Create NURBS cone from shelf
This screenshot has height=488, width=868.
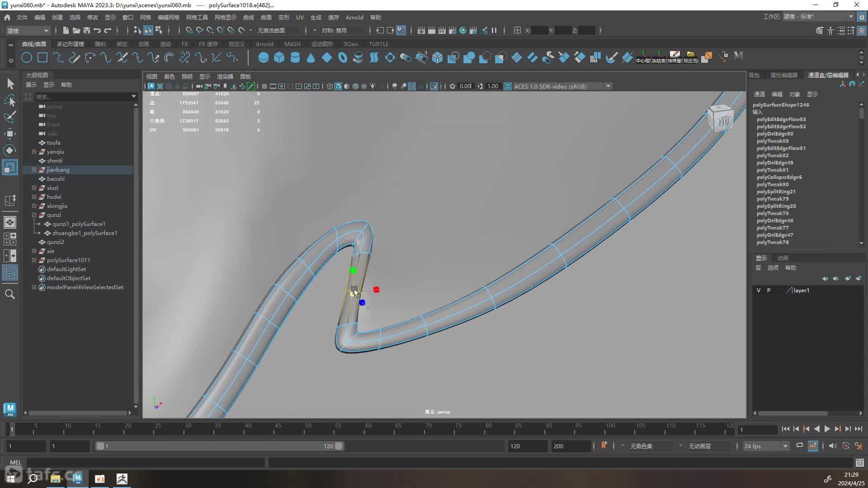pos(311,57)
